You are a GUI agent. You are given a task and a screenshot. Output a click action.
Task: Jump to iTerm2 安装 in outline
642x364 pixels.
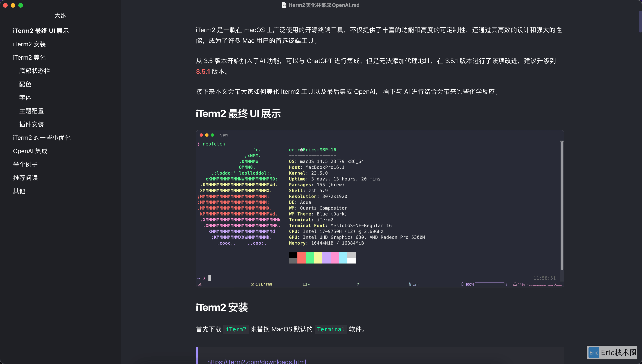pos(29,44)
